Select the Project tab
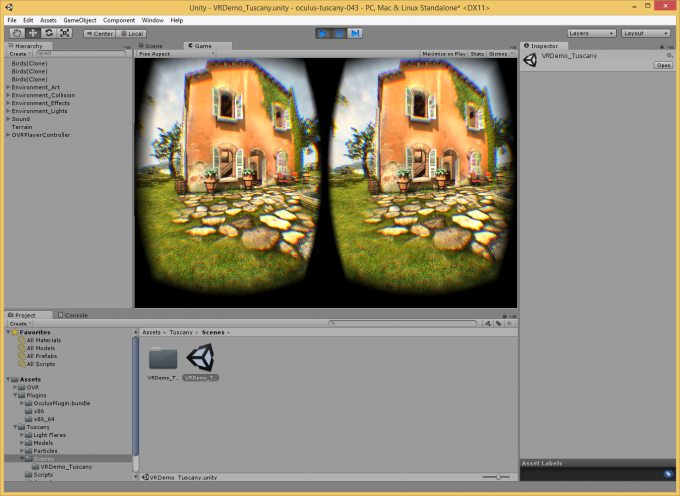The height and width of the screenshot is (496, 680). (x=28, y=315)
